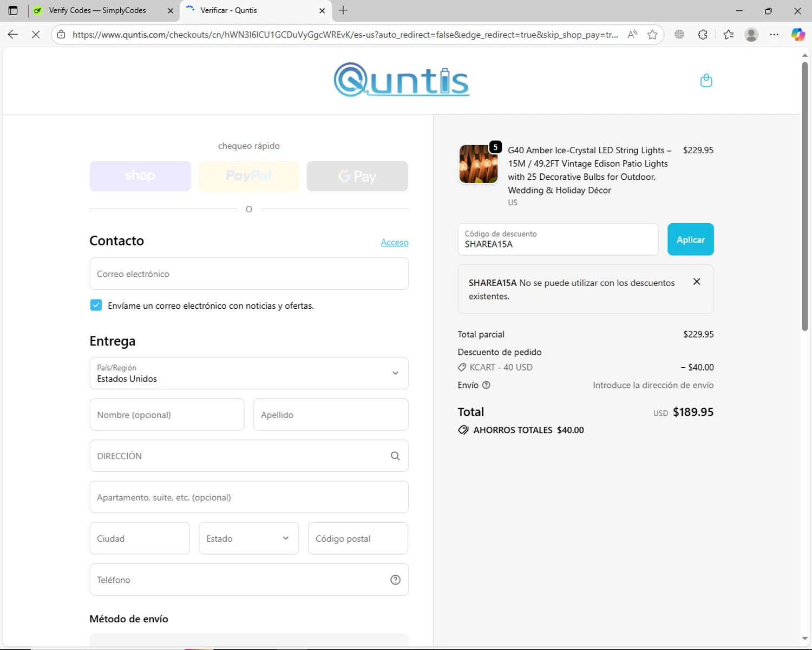The width and height of the screenshot is (812, 650).
Task: Expand the País/Región dropdown
Action: pos(249,373)
